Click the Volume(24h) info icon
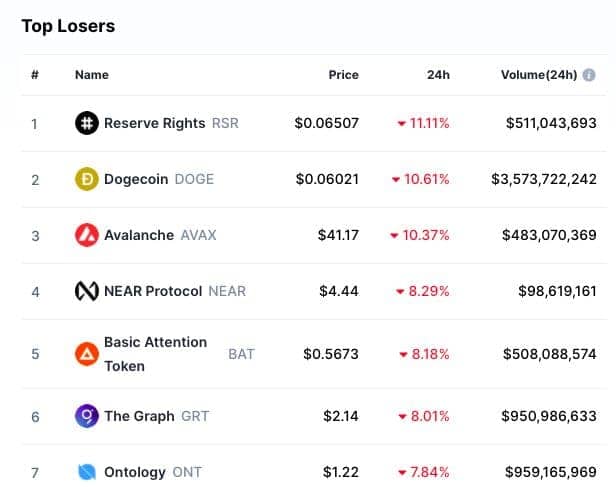The image size is (616, 487). (588, 75)
